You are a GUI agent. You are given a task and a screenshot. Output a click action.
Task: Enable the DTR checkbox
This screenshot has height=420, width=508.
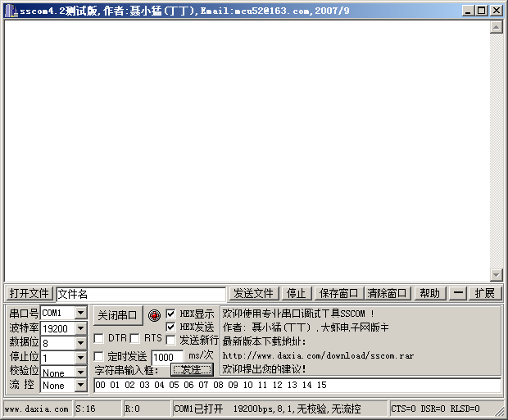98,339
